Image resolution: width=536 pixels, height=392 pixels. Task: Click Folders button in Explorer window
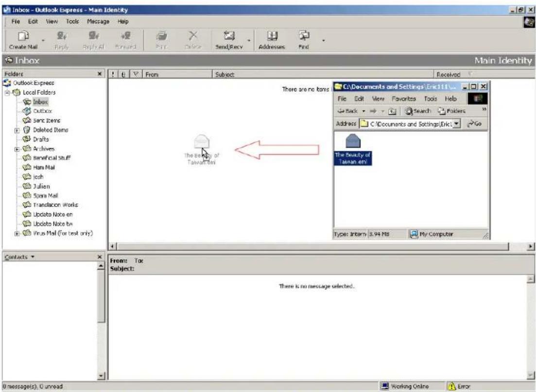(452, 111)
